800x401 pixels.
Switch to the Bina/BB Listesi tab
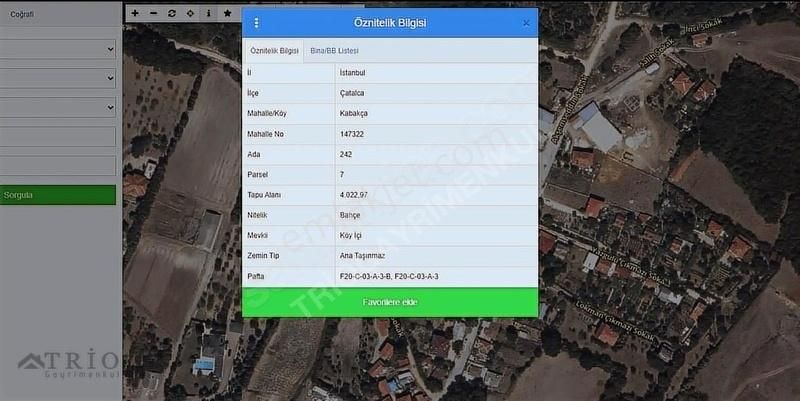click(334, 51)
